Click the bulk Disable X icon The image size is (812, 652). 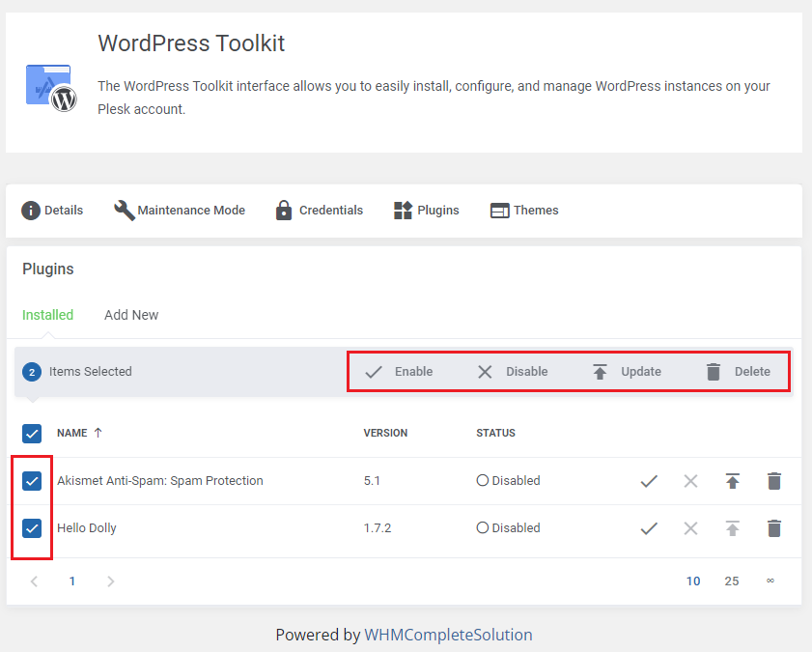(x=485, y=372)
